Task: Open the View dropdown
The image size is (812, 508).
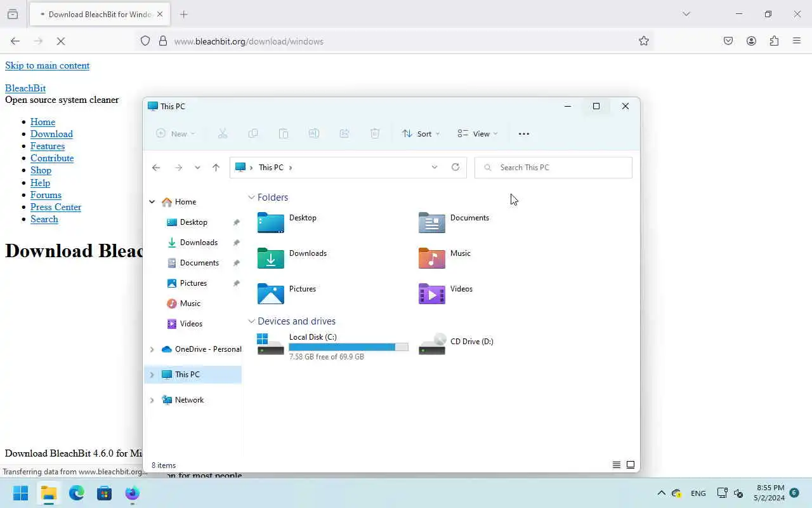Action: (478, 133)
